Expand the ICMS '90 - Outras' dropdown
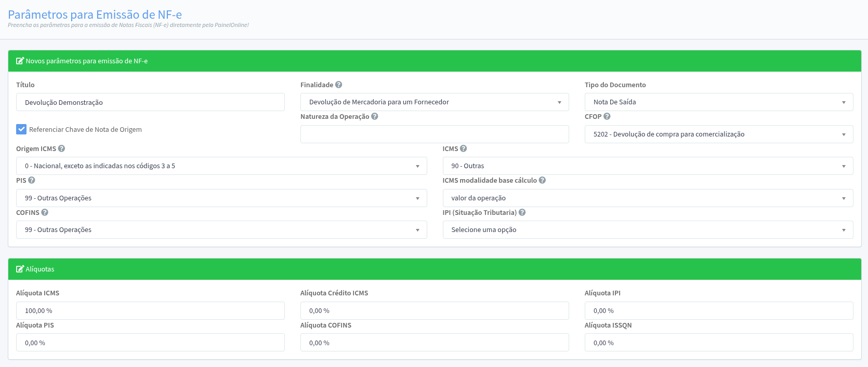This screenshot has height=367, width=868. click(647, 166)
